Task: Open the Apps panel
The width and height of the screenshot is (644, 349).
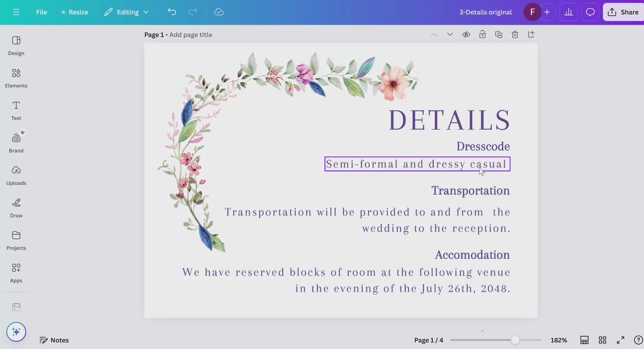Action: coord(16,273)
